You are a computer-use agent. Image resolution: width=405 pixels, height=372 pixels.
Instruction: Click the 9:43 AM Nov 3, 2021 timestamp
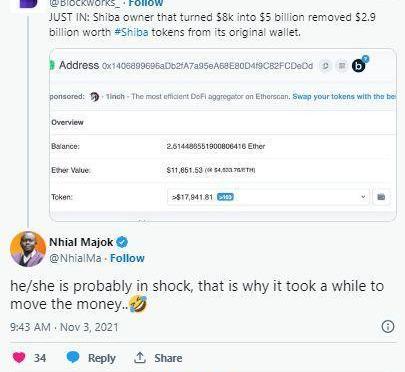pyautogui.click(x=64, y=327)
